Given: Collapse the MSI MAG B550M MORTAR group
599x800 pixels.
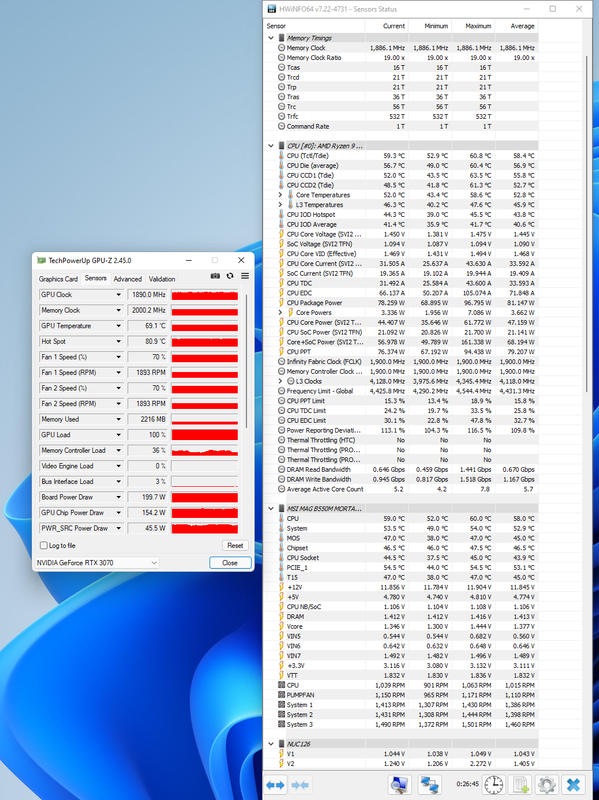Looking at the screenshot, I should pyautogui.click(x=271, y=508).
